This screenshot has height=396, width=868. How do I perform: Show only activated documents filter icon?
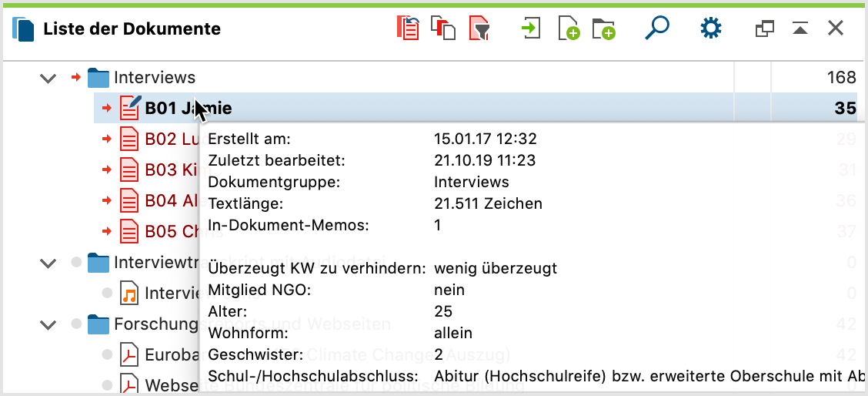(x=479, y=29)
